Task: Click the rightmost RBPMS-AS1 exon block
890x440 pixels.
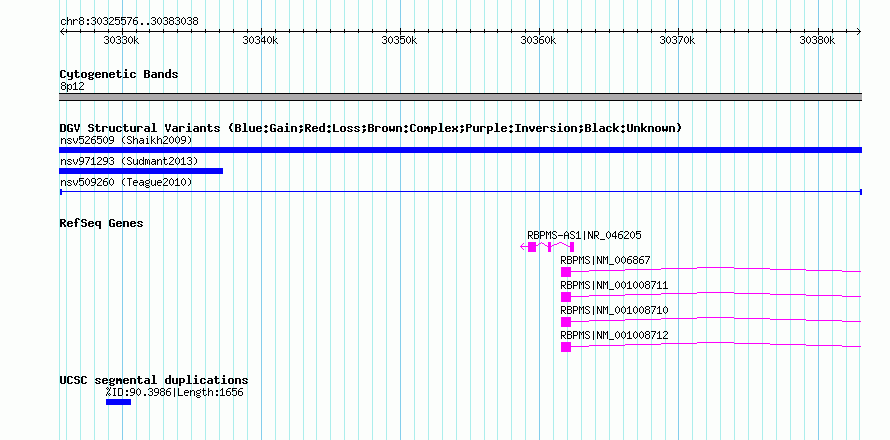Action: click(572, 247)
